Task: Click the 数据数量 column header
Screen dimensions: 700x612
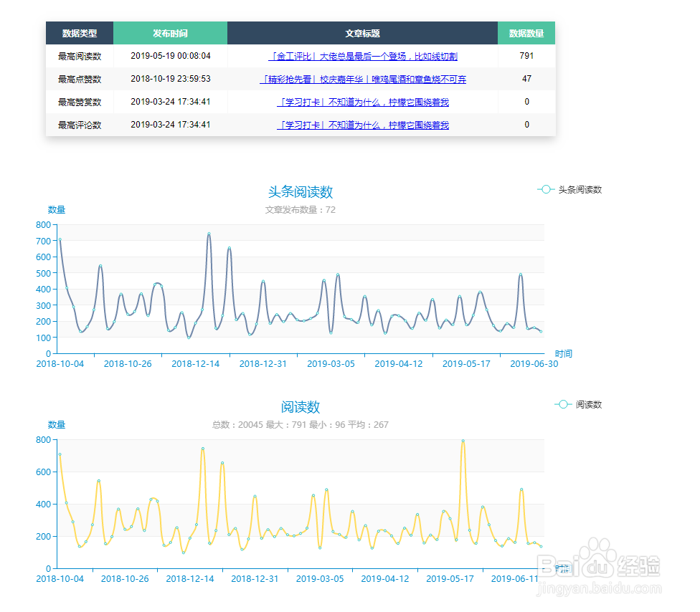Action: (526, 33)
